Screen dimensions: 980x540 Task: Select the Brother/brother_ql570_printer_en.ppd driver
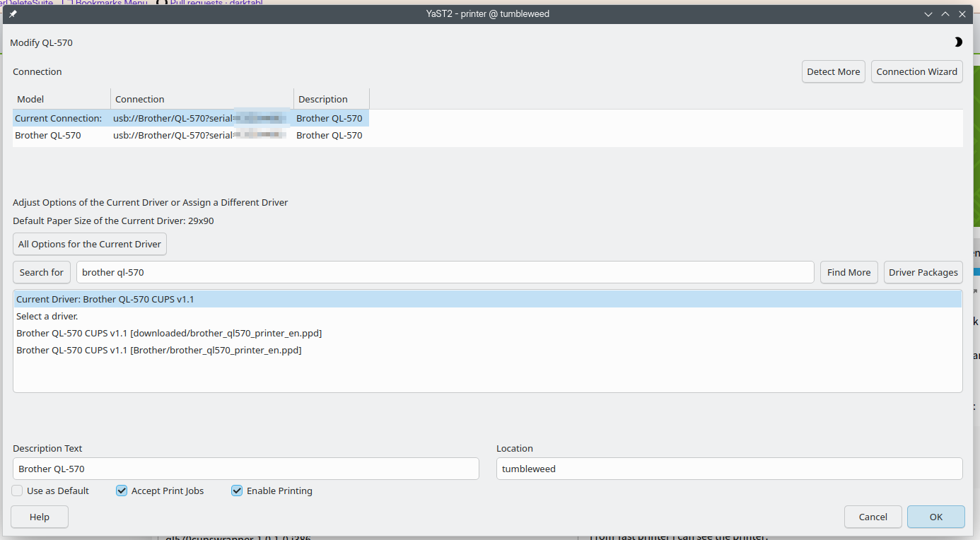[x=488, y=350]
